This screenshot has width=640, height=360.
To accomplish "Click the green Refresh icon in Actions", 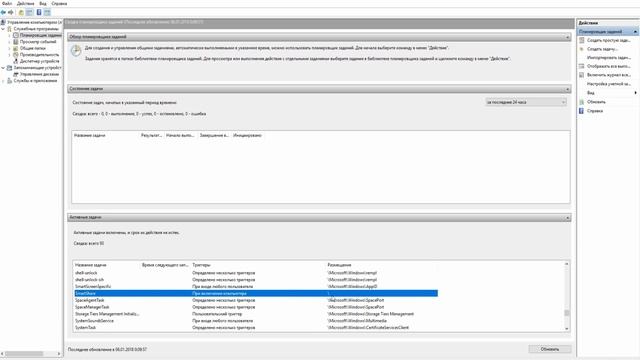I will point(582,102).
